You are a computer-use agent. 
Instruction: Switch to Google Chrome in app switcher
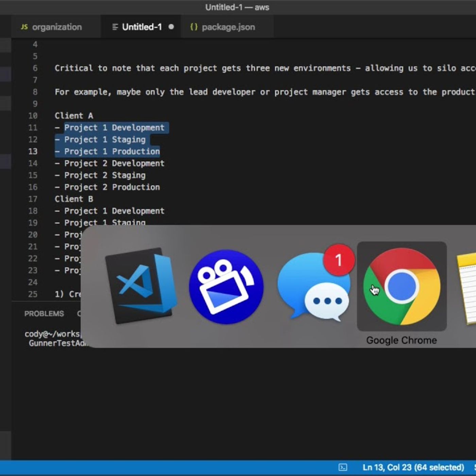click(402, 287)
